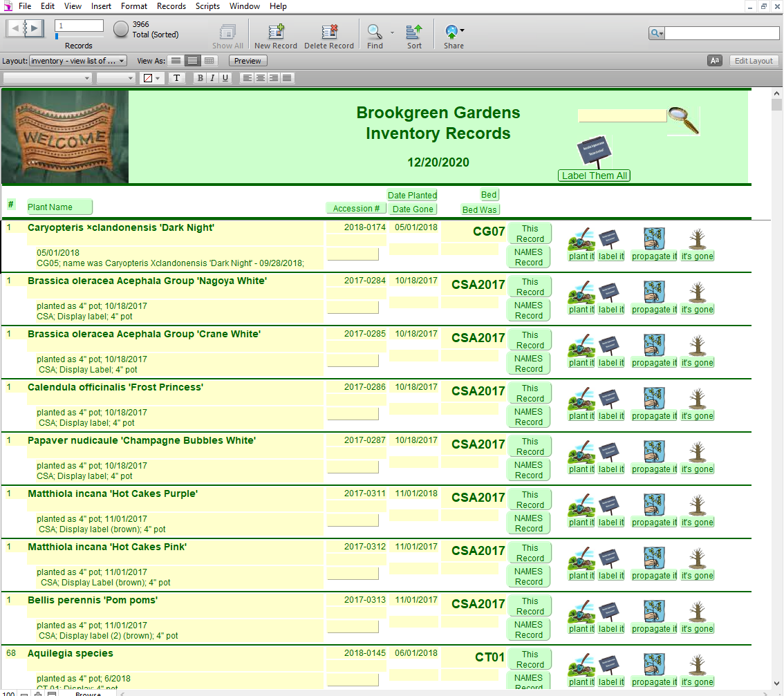Screen dimensions: 784x696
Task: Open the font name dropdown
Action: point(48,78)
